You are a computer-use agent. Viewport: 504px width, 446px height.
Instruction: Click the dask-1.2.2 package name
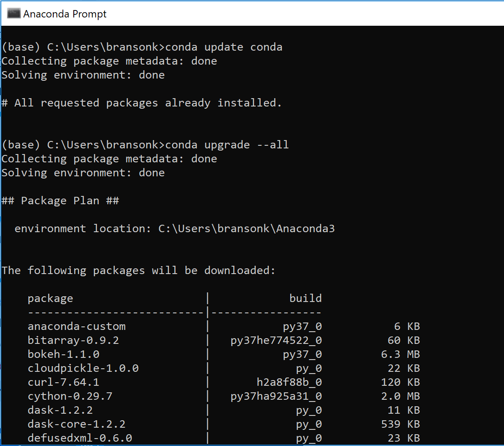60,410
